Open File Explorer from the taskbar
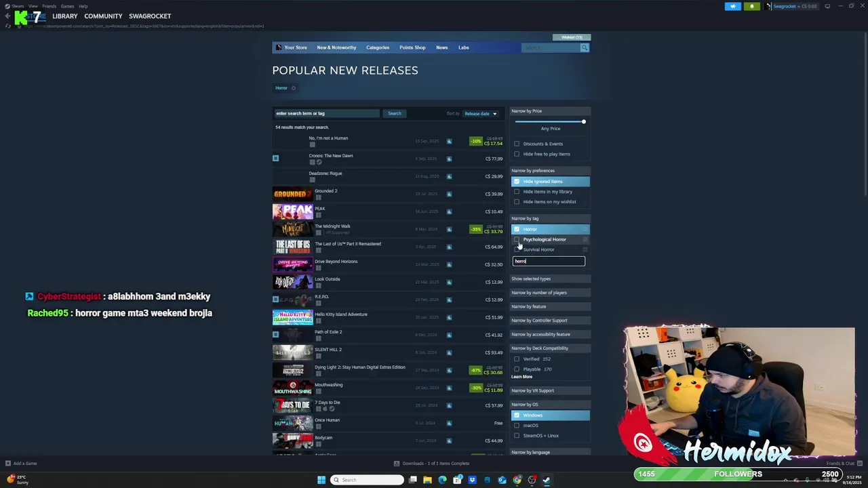The image size is (868, 488). click(427, 480)
